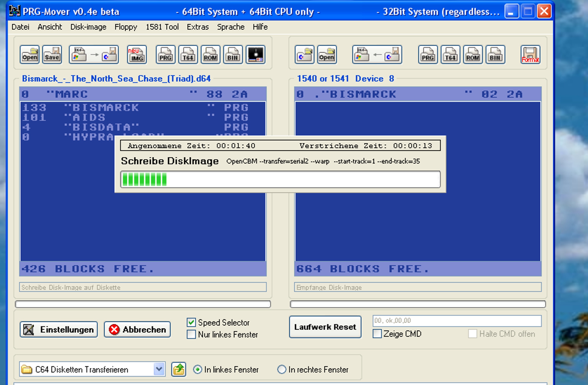The width and height of the screenshot is (588, 385).
Task: Click the drive status field '00, ok,00,00'
Action: pos(457,321)
